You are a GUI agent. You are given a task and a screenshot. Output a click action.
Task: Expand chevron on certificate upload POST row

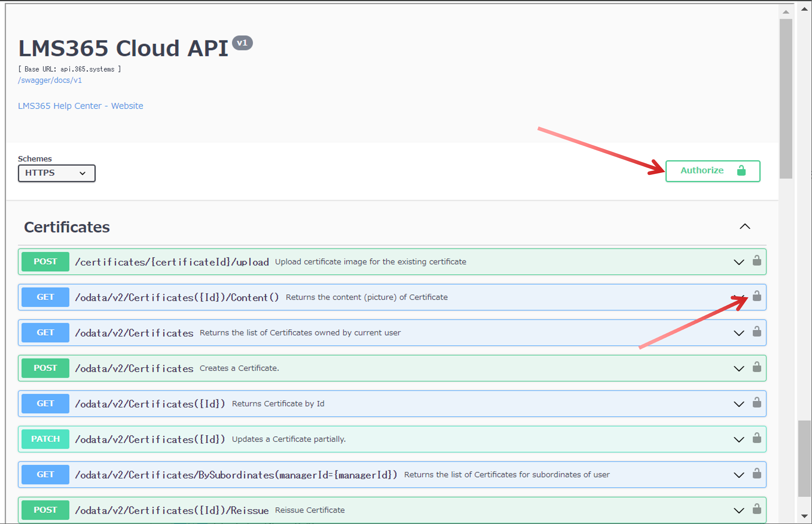[x=739, y=262]
